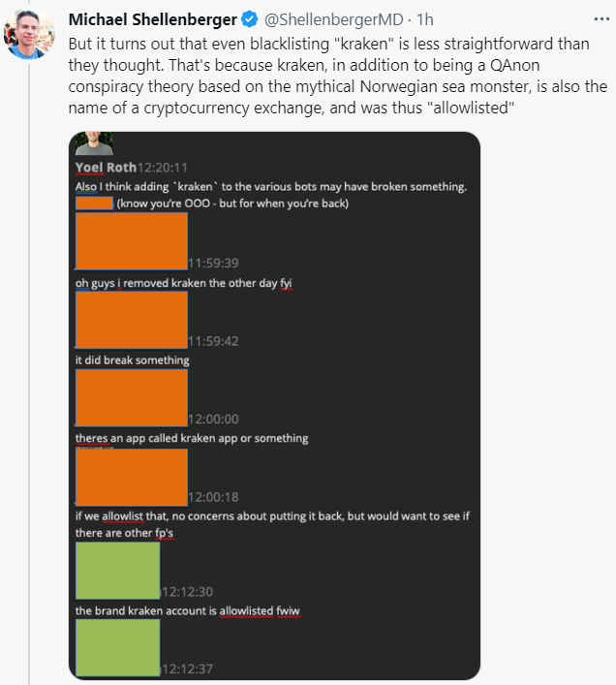Click the green block timestamped 12:12:30
The image size is (616, 685).
117,570
